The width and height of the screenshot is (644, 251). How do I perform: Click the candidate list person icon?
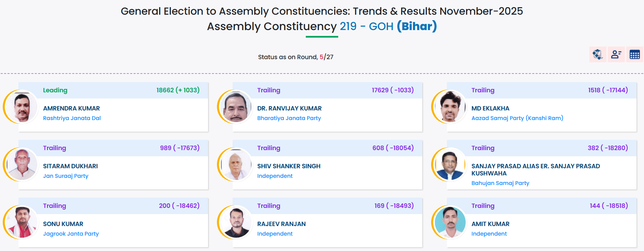616,54
